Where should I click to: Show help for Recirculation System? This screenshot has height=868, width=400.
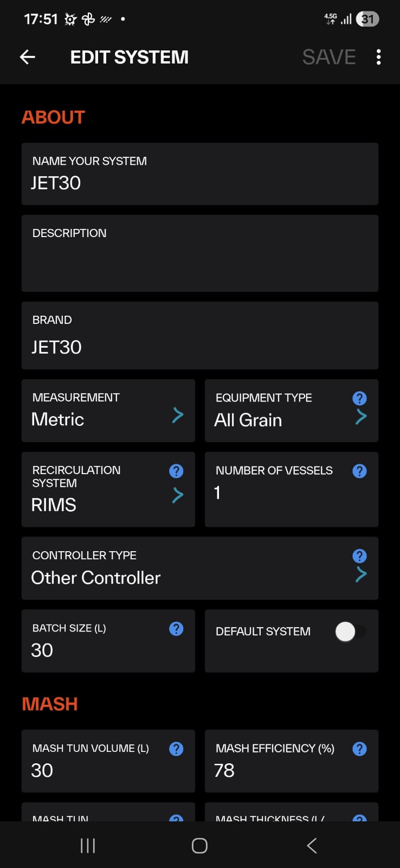(x=176, y=471)
